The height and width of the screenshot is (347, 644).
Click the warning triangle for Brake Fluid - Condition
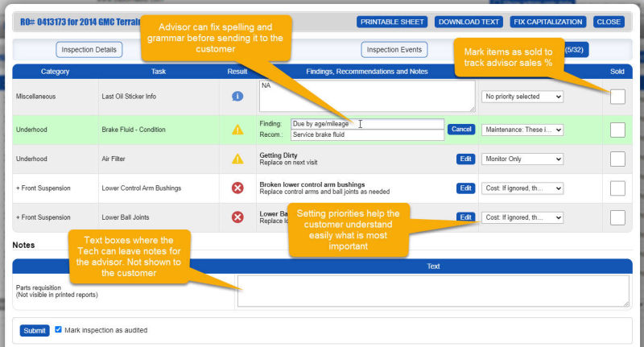(x=237, y=130)
